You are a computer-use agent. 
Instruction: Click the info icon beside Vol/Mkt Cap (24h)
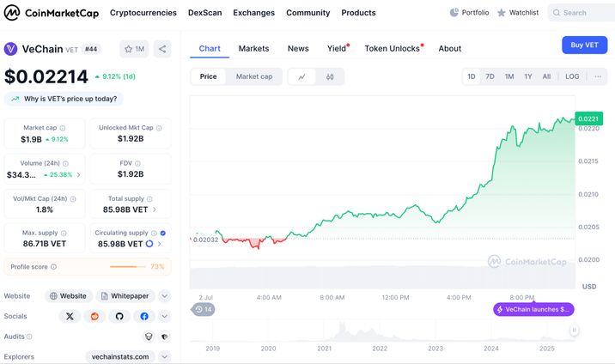[73, 199]
